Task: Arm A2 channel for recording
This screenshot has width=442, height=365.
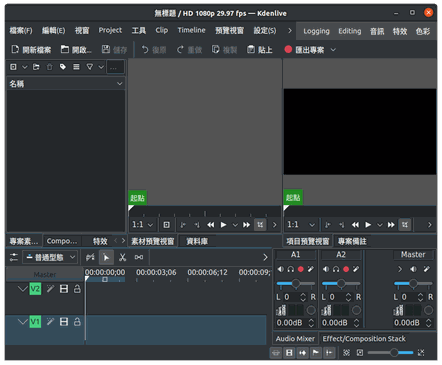Action: (x=346, y=269)
